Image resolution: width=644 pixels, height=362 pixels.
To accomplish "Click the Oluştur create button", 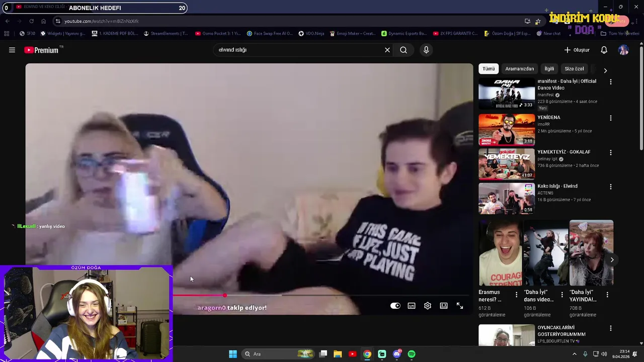I will point(577,50).
